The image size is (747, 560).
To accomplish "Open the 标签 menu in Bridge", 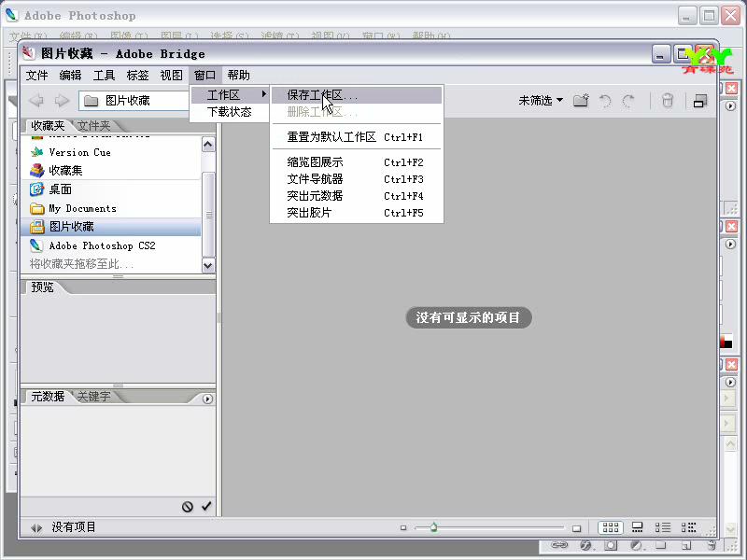I will [x=137, y=76].
